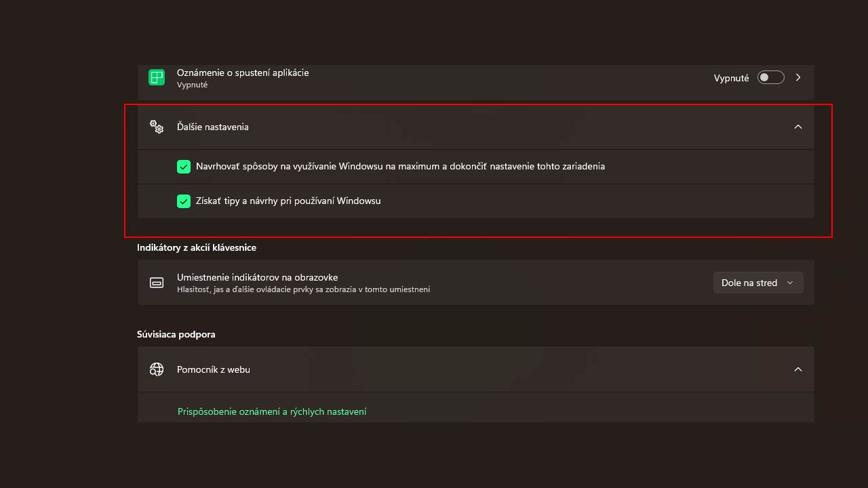Open Prispôsobenie oznámení a rýchlych nastavení link
This screenshot has width=868, height=488.
click(x=272, y=411)
